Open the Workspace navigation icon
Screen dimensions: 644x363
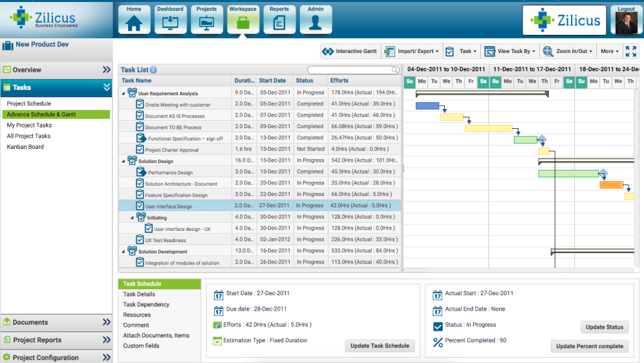click(243, 19)
